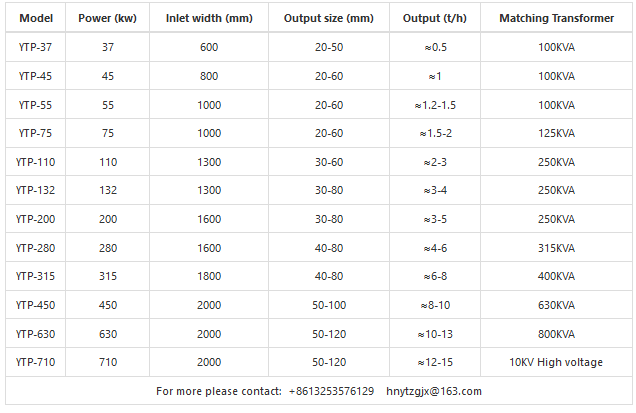The height and width of the screenshot is (413, 636).
Task: Click the Power (kw) column header
Action: click(108, 18)
